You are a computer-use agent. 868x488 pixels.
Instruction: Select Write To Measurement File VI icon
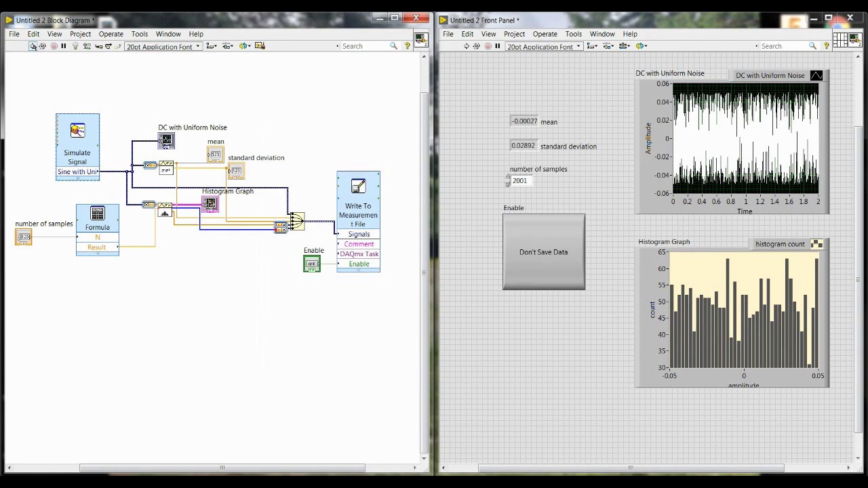(358, 186)
